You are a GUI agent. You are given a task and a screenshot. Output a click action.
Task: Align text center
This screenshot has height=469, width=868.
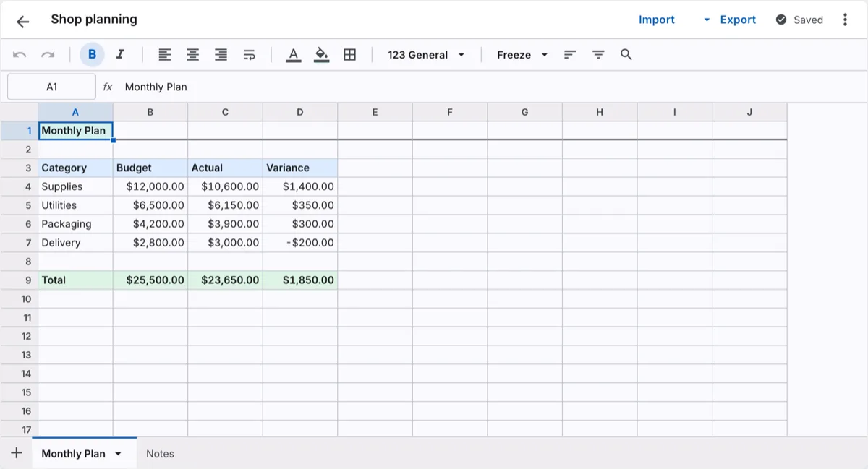click(193, 55)
